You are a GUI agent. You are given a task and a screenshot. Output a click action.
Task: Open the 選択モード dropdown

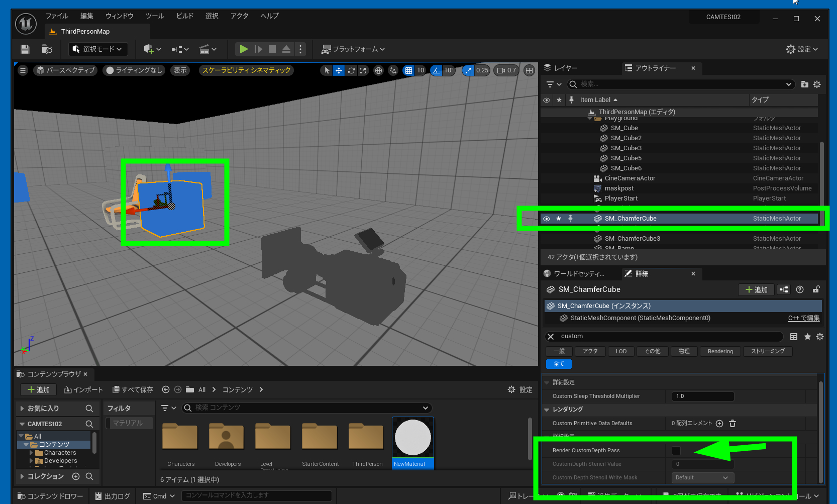[98, 49]
